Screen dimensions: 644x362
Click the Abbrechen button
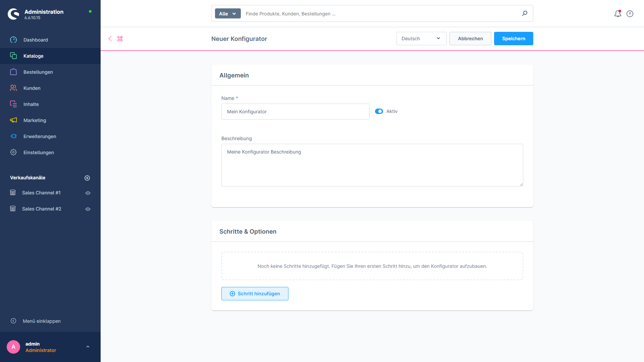pos(470,39)
